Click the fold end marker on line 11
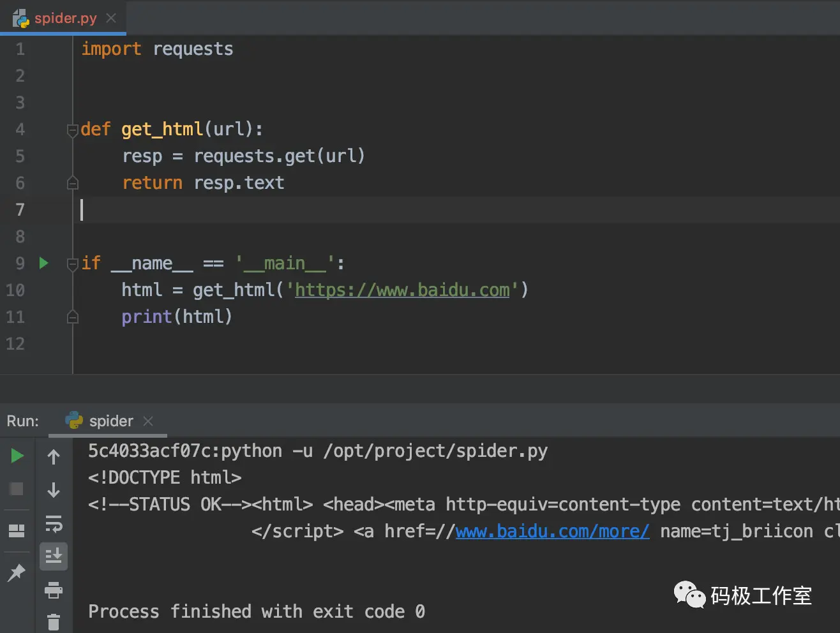 73,316
